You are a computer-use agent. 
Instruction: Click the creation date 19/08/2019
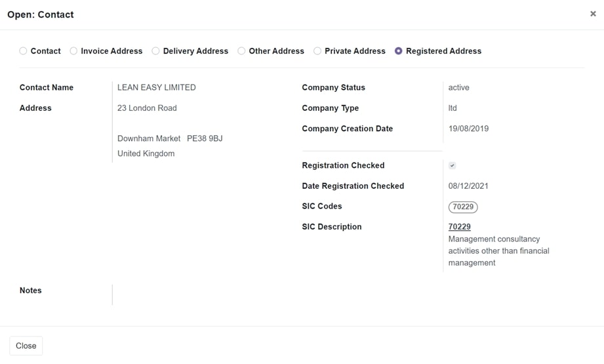tap(468, 129)
